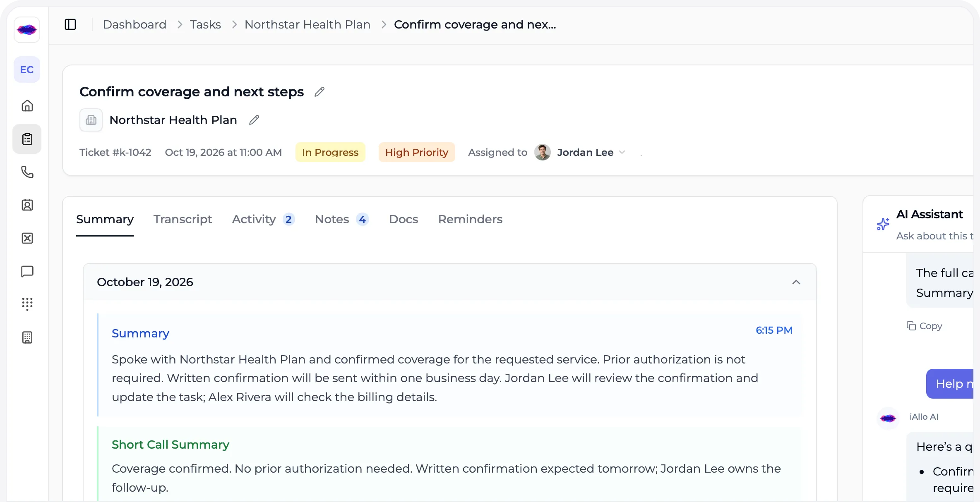980x502 pixels.
Task: Open the Reminders tab
Action: (470, 219)
